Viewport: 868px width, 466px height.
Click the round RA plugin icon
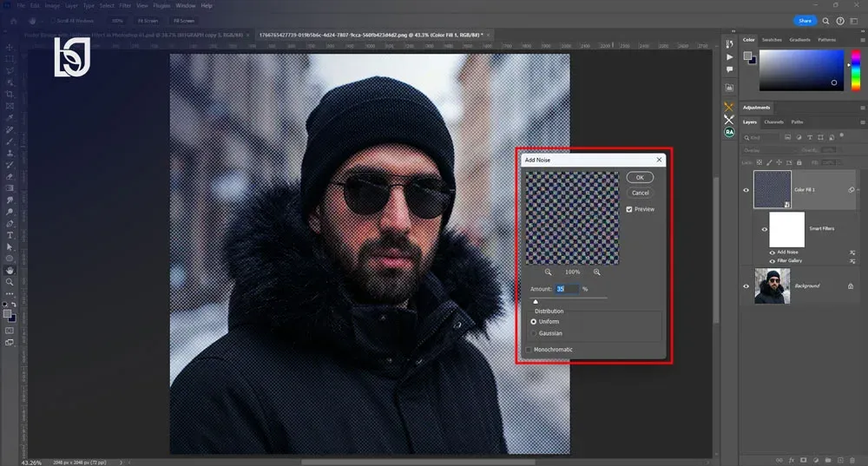(x=729, y=132)
